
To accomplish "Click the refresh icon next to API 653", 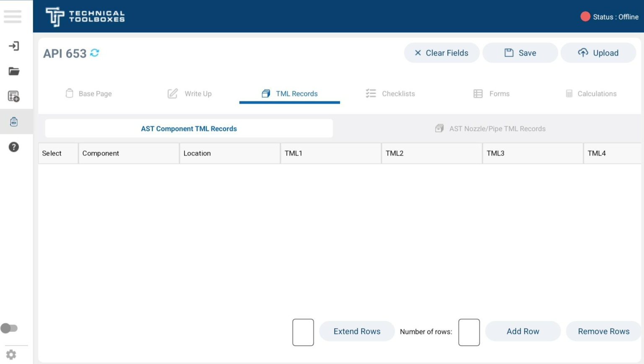I will (x=95, y=53).
